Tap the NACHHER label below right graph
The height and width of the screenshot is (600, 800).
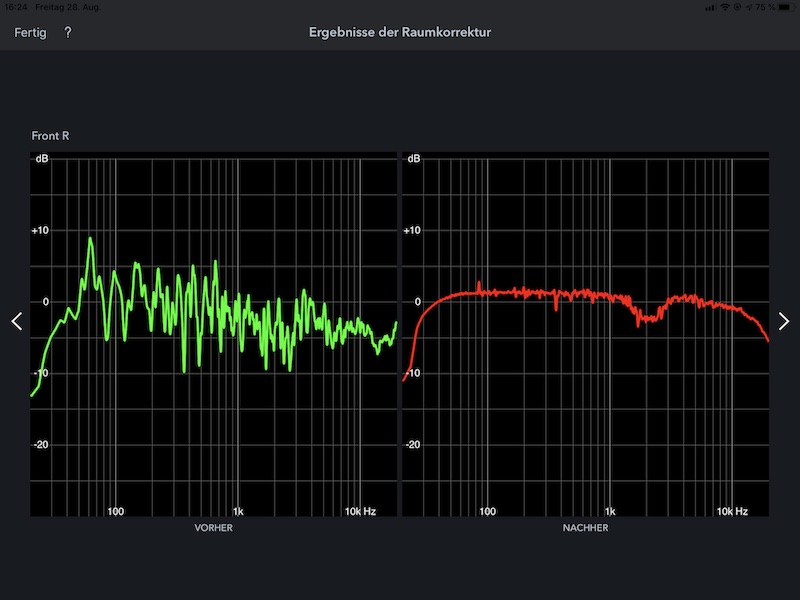click(584, 527)
